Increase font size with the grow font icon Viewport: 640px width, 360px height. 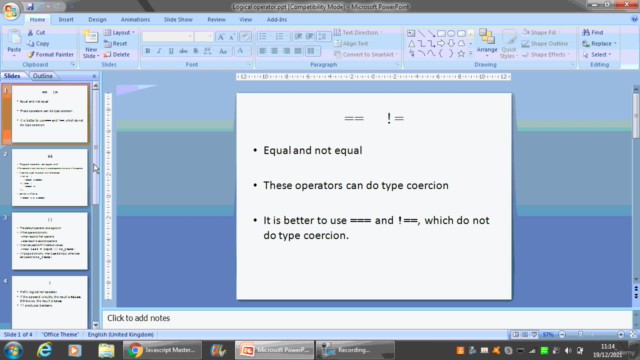221,37
